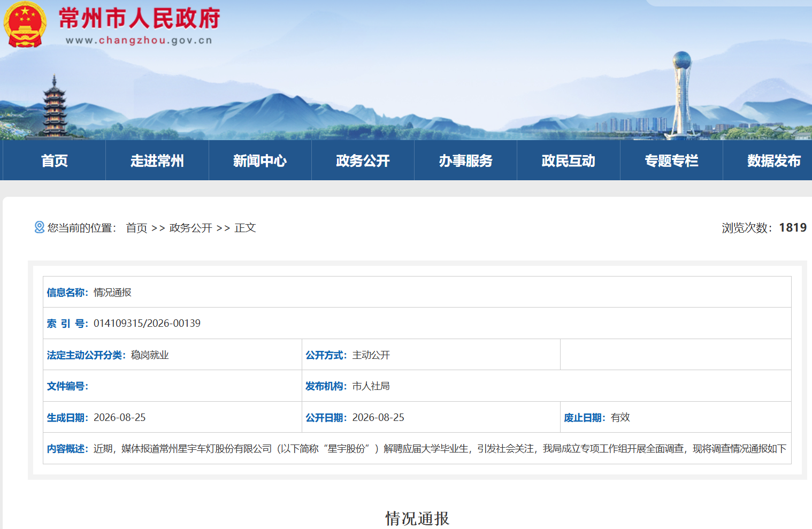Go to 专题专栏 section
The image size is (812, 529).
[x=671, y=160]
